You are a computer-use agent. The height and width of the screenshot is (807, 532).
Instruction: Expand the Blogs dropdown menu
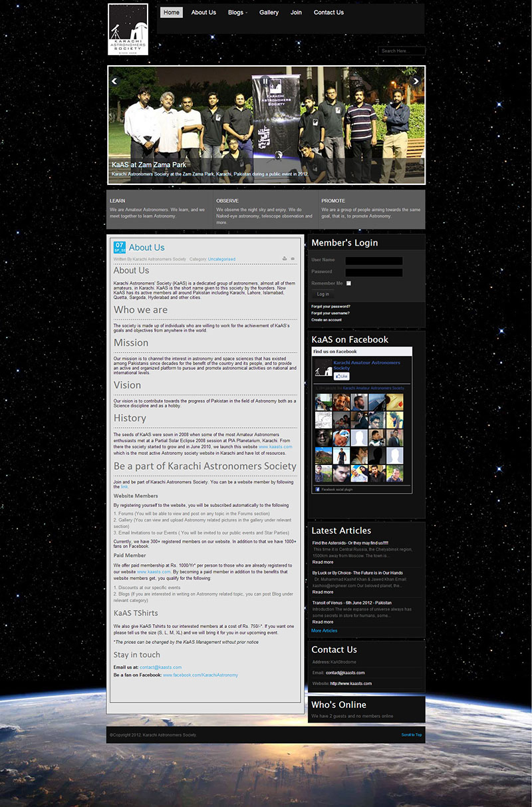click(237, 13)
